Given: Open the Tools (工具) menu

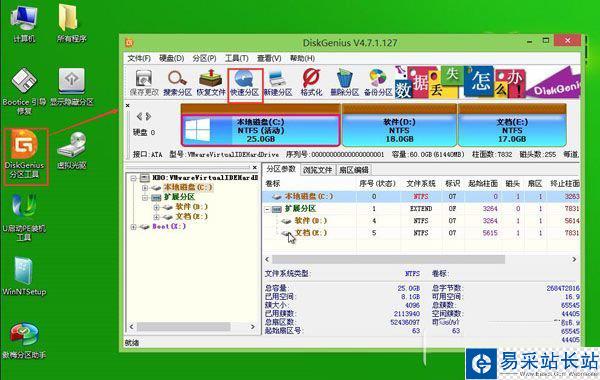Looking at the screenshot, I should coord(236,58).
